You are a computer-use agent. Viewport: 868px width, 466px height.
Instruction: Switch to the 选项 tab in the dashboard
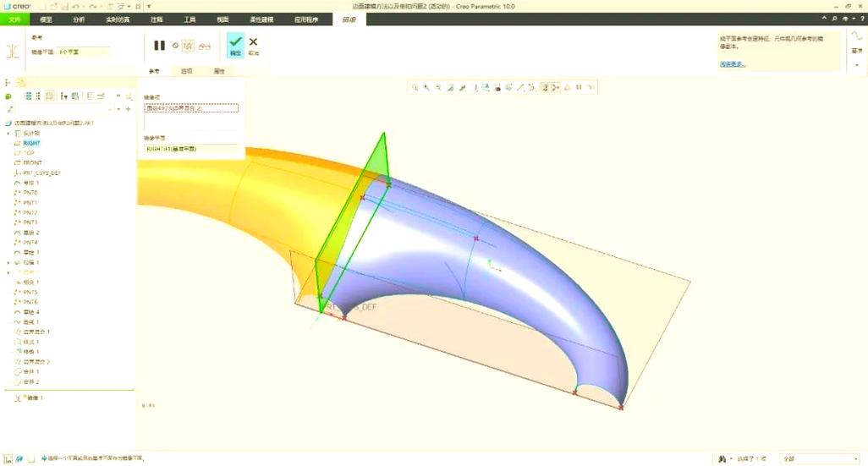[186, 72]
